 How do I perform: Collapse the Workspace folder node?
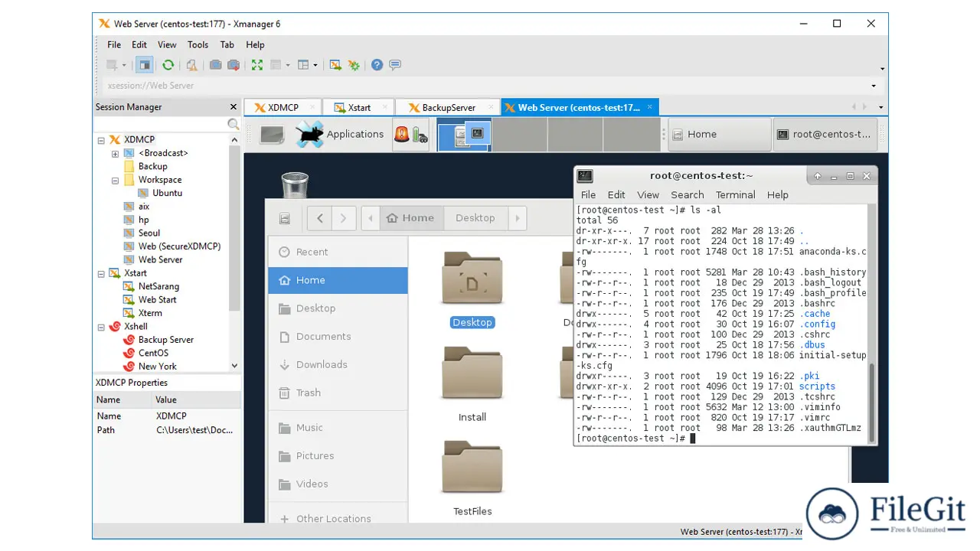point(116,180)
